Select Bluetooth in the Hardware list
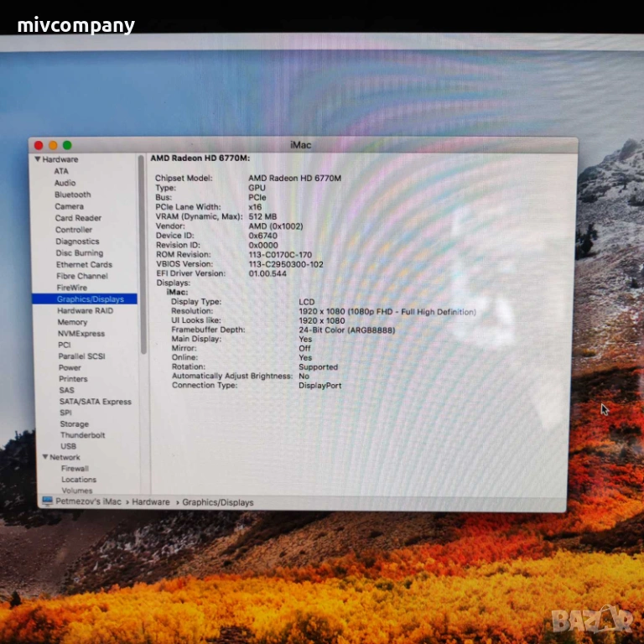 tap(72, 195)
